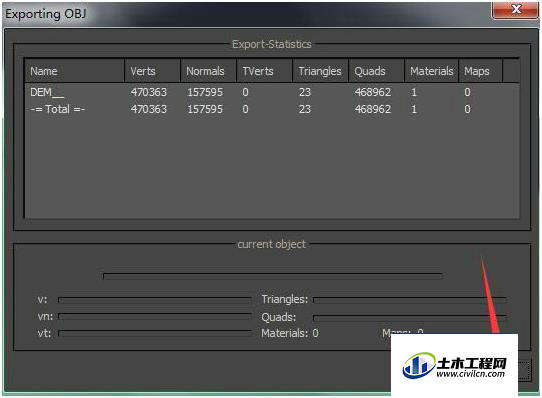Click the Export-Statistics group title
Screen dimensions: 542x398
pyautogui.click(x=272, y=44)
